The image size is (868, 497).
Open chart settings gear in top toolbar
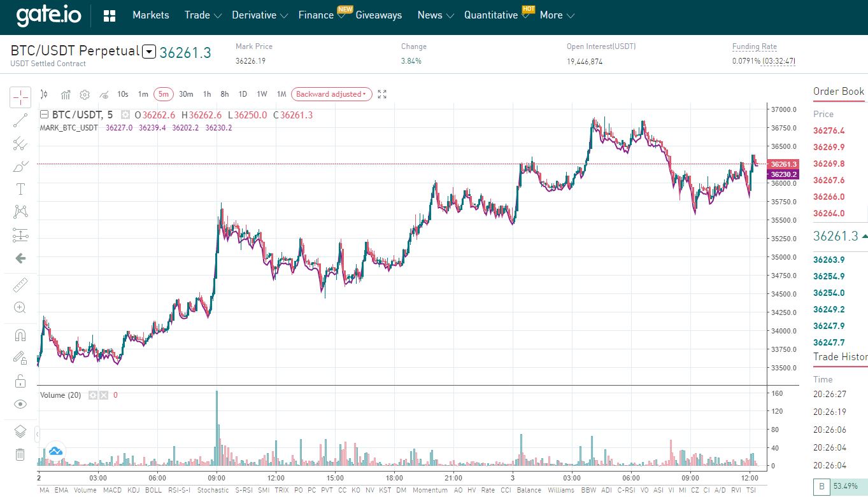click(84, 95)
